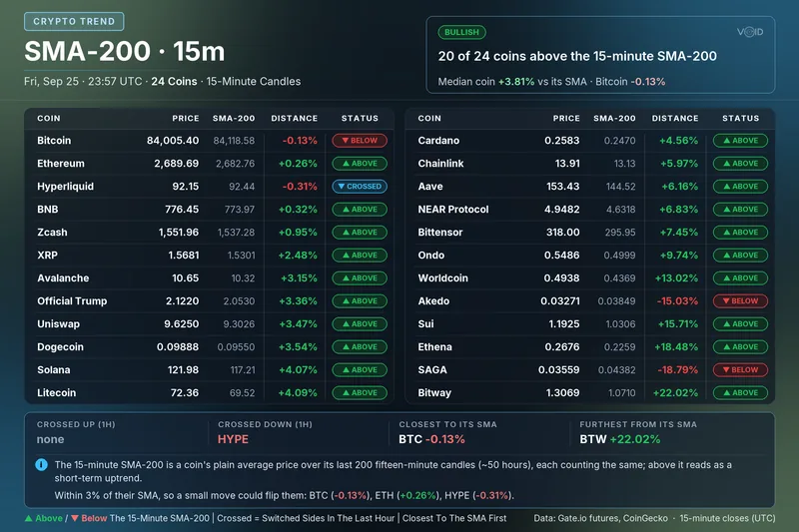This screenshot has height=532, width=799.
Task: Click Worldcoin distance +13.02%
Action: [x=676, y=277]
